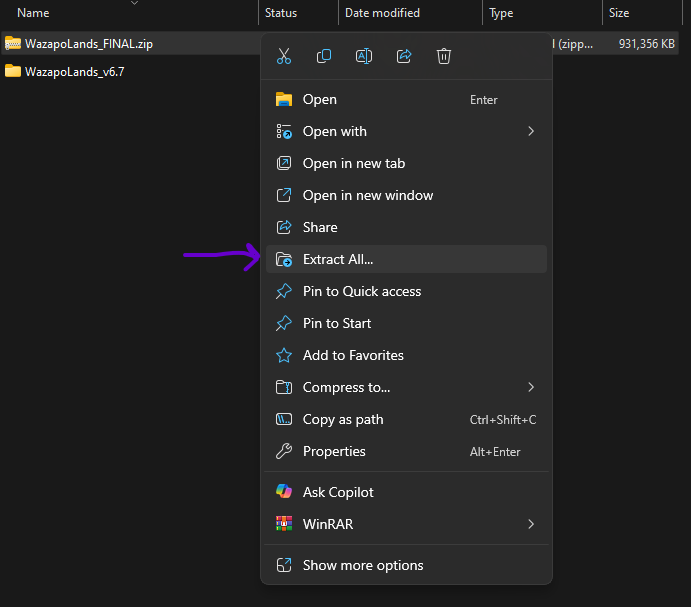Click the wrench icon beside Properties
Screen dimensions: 691x607
point(284,451)
